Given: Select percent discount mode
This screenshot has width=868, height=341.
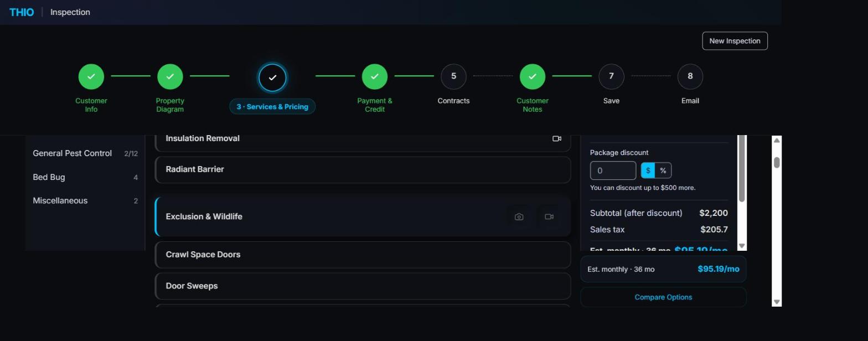Looking at the screenshot, I should coord(663,170).
